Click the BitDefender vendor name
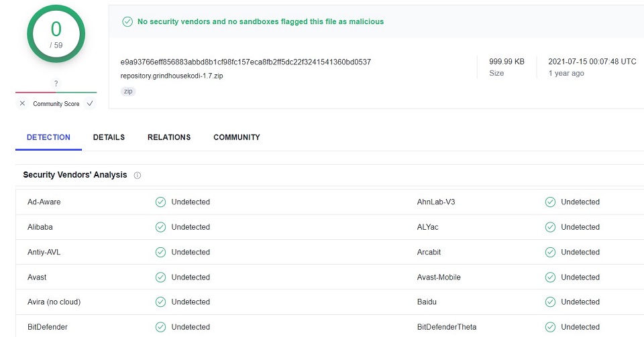The height and width of the screenshot is (337, 644). (x=47, y=327)
